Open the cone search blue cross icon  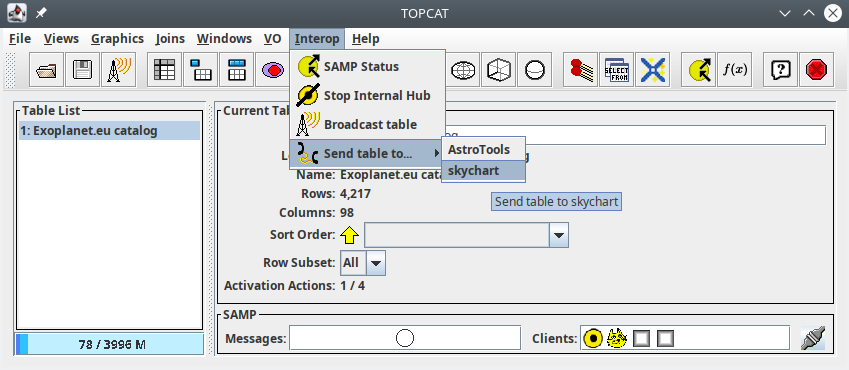coord(652,70)
